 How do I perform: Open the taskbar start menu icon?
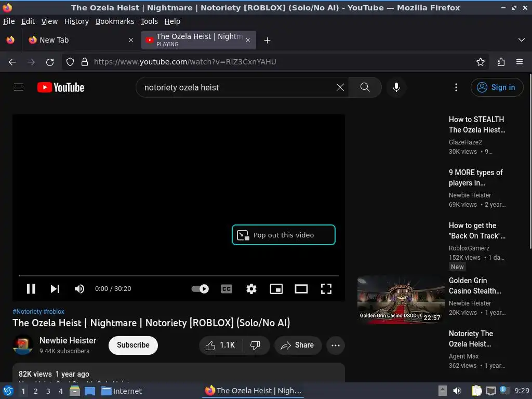point(8,391)
